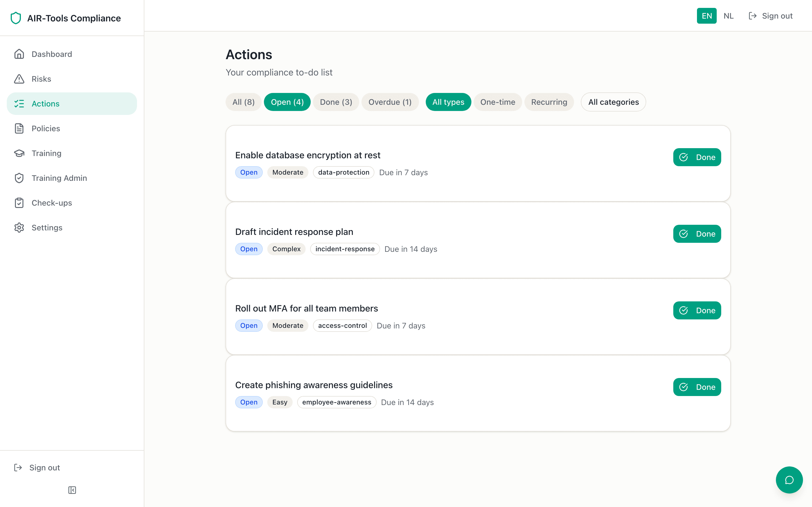Open the chat bubble in bottom corner
Screen dimensions: 812x507
pyautogui.click(x=789, y=480)
